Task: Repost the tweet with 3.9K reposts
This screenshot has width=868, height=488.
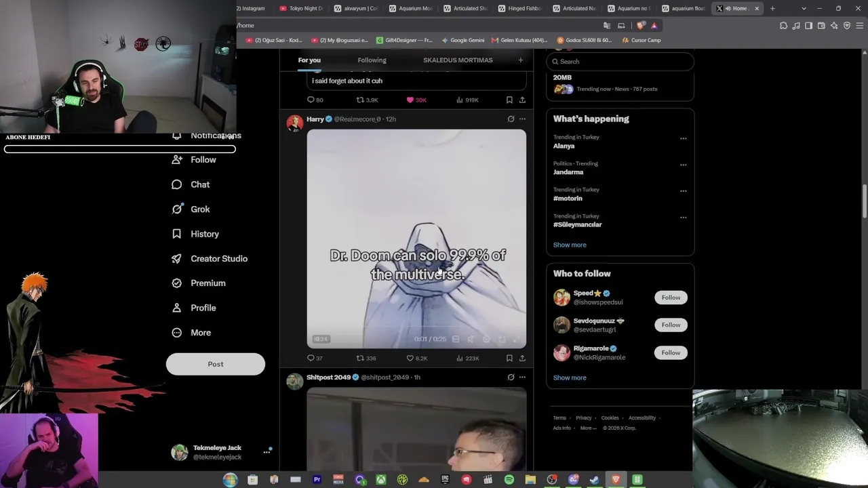Action: [368, 100]
